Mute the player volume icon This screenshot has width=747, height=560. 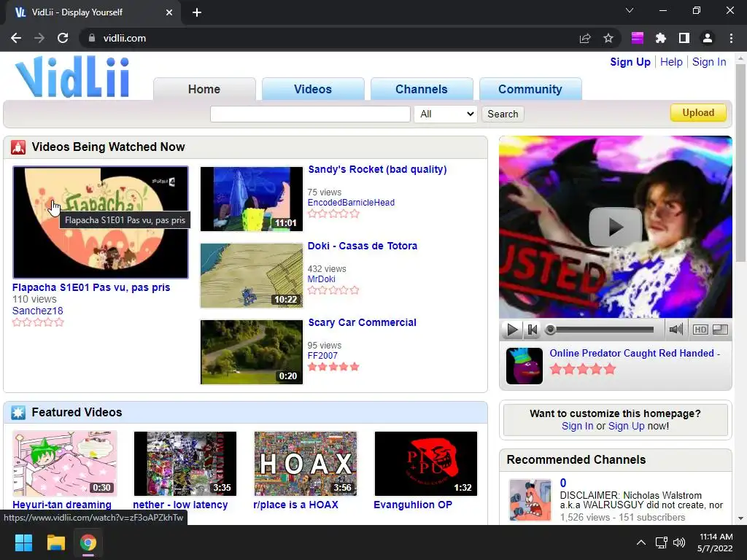(x=676, y=329)
